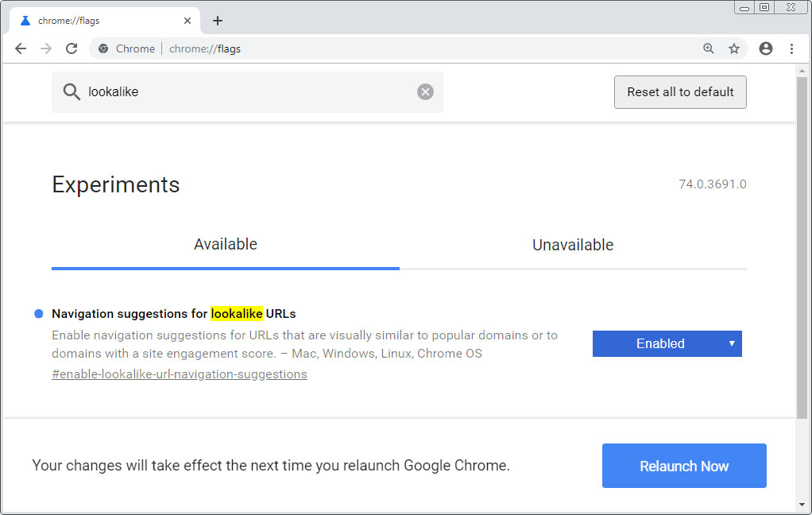This screenshot has height=515, width=812.
Task: Expand the flag state selector arrow
Action: [x=731, y=343]
